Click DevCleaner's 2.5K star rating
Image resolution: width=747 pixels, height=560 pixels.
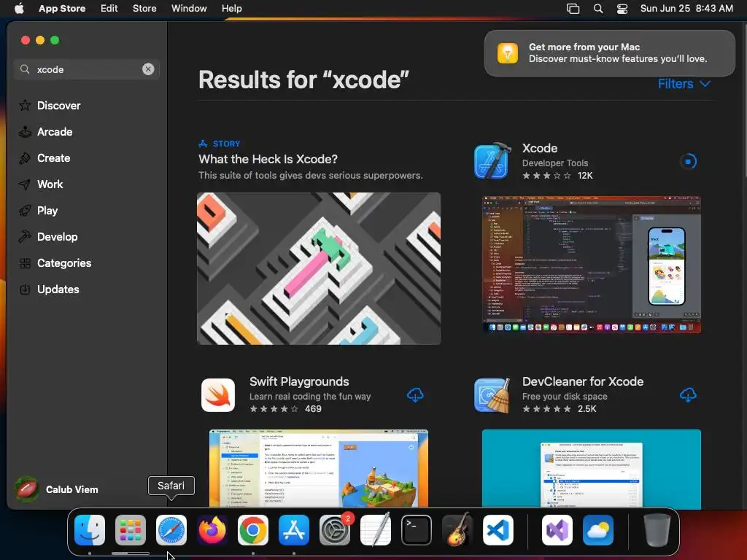coord(560,409)
